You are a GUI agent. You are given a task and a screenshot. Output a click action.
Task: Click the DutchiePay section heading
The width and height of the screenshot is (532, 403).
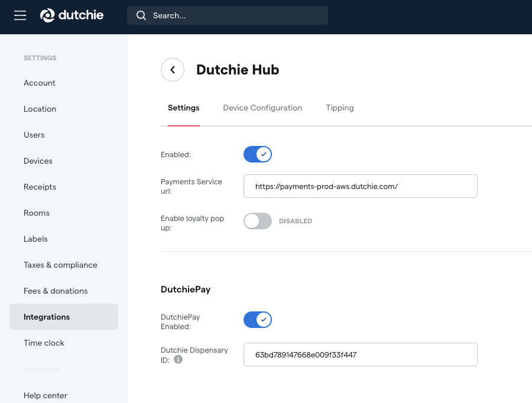point(186,290)
